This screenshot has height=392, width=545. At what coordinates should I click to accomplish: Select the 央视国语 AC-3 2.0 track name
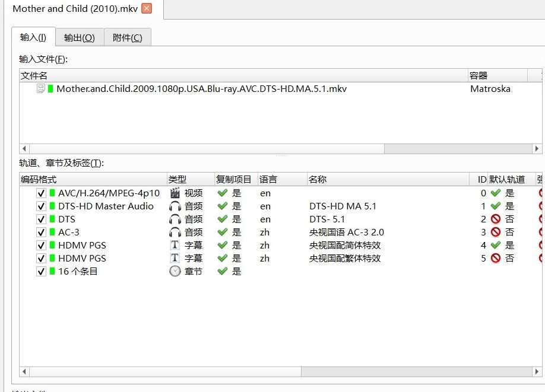347,232
